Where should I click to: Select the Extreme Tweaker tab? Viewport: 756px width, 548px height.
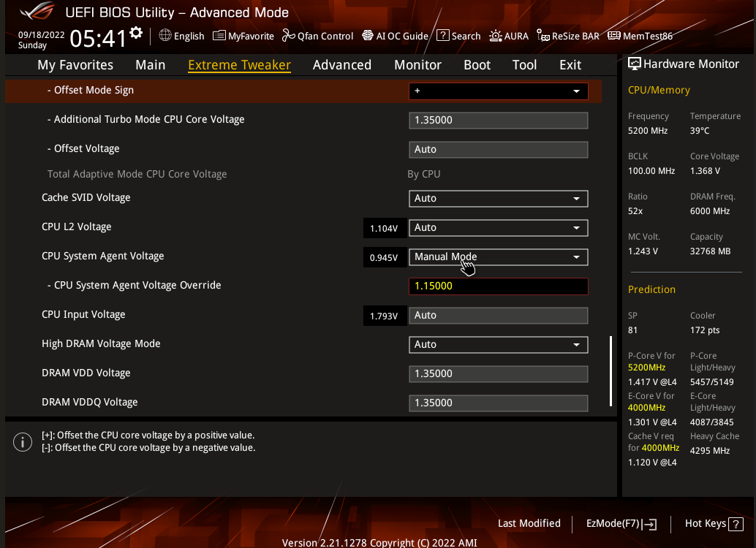(239, 65)
